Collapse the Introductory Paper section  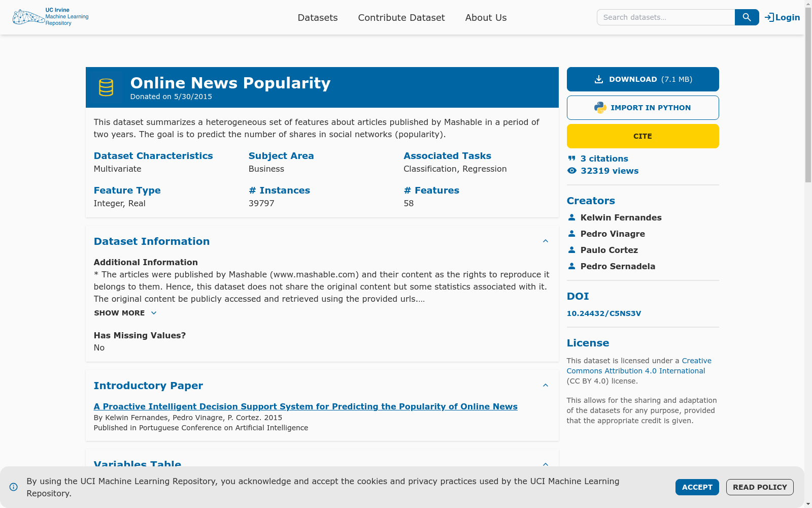tap(546, 386)
